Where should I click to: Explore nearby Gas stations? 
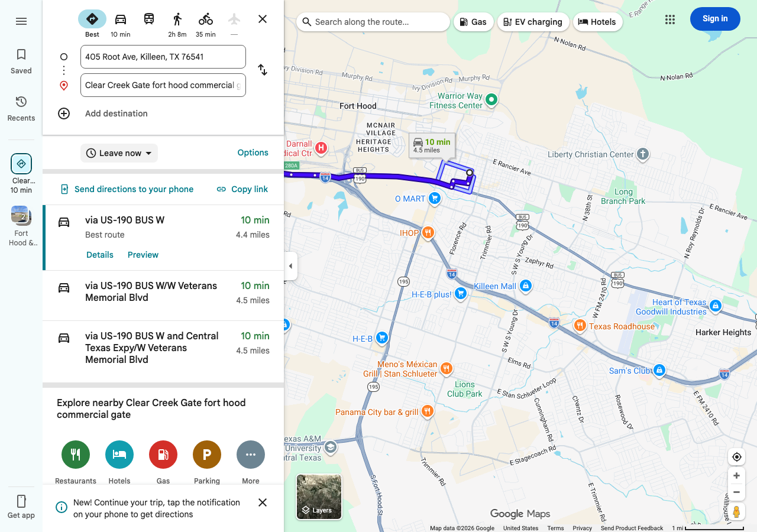coord(163,462)
